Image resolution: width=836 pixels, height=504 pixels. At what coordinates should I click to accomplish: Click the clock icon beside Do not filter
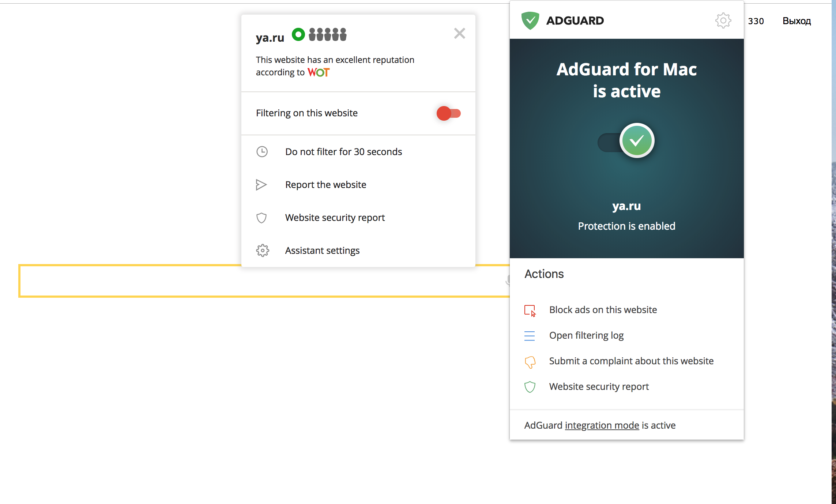coord(262,151)
